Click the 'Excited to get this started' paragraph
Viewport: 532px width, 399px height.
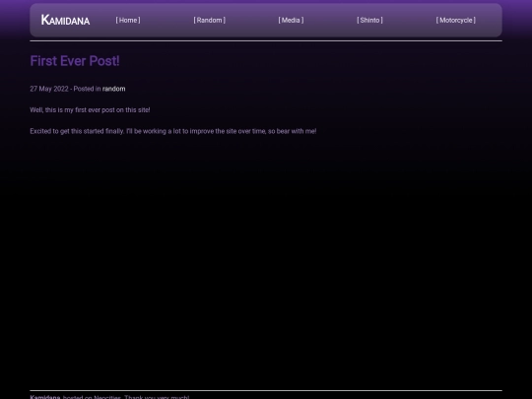(x=173, y=131)
